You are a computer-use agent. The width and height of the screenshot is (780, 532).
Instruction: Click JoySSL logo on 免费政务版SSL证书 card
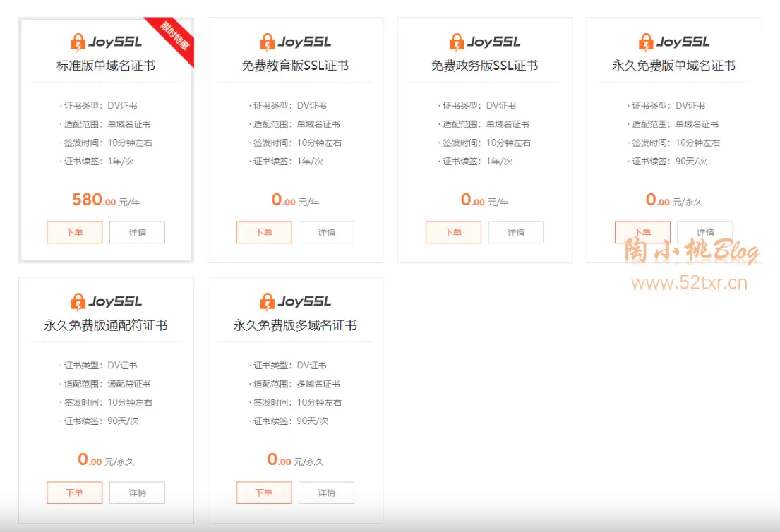coord(484,42)
